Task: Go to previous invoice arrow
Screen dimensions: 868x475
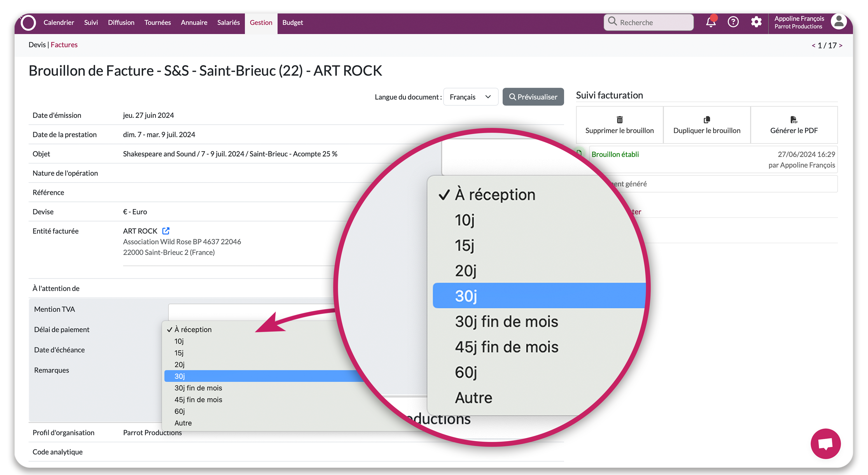Action: coord(813,45)
